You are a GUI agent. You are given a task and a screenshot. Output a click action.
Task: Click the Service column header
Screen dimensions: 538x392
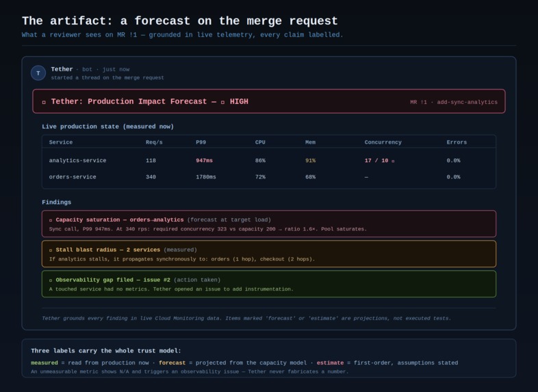[61, 142]
